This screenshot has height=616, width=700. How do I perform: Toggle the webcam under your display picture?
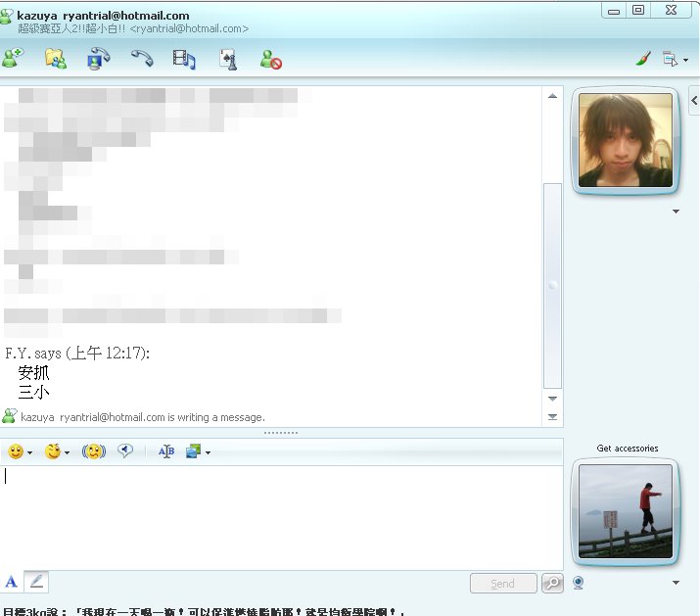579,582
